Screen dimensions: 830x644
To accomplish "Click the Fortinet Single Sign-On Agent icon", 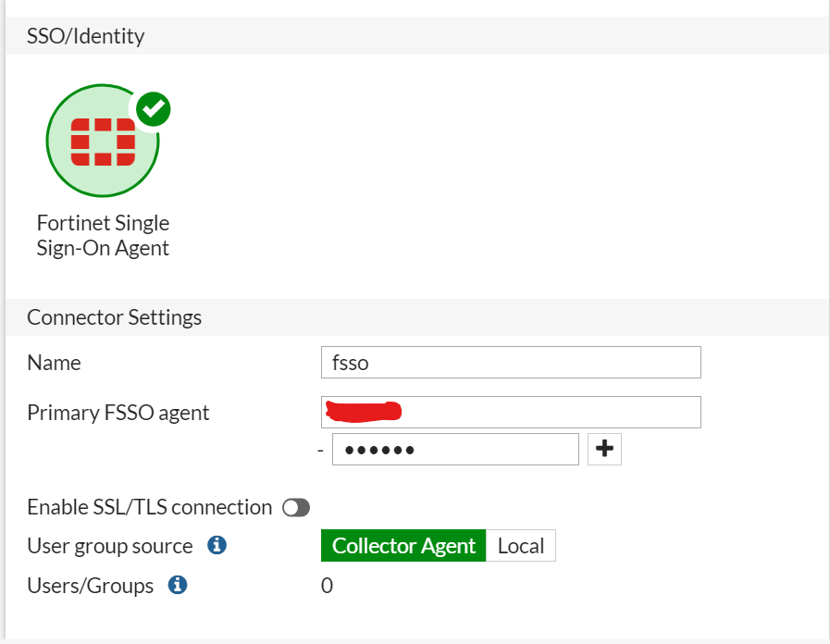I will (x=103, y=141).
